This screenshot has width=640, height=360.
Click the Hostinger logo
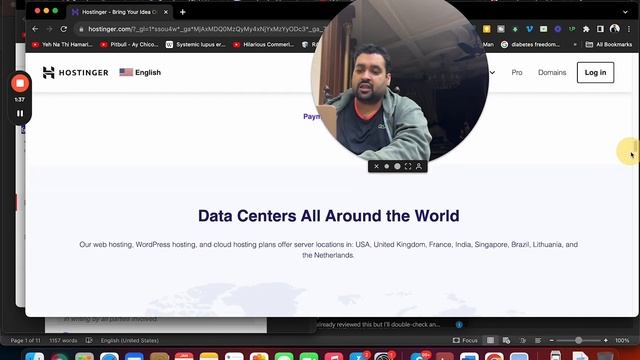click(76, 72)
